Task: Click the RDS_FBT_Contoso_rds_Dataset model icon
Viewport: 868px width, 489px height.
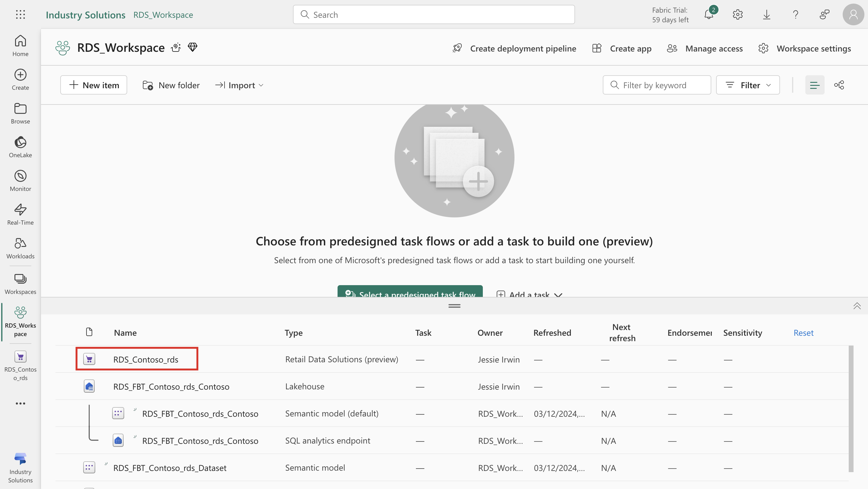Action: tap(89, 467)
